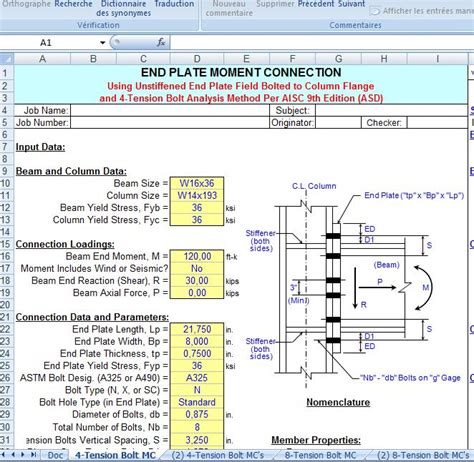Select Beam End Moment cell 120,00

(x=197, y=256)
